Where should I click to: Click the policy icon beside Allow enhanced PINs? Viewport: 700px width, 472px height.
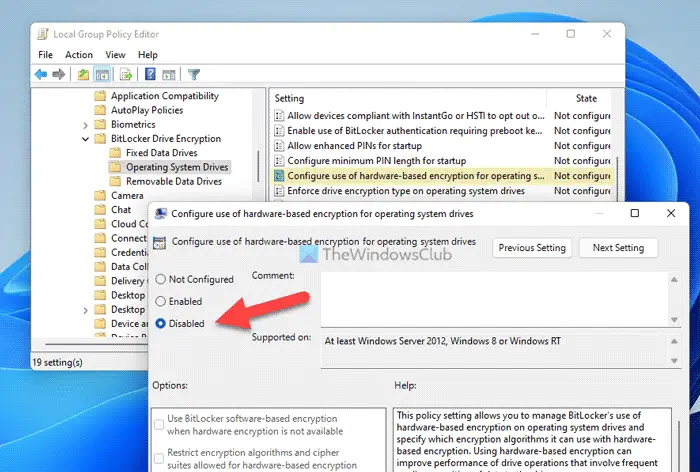point(279,146)
